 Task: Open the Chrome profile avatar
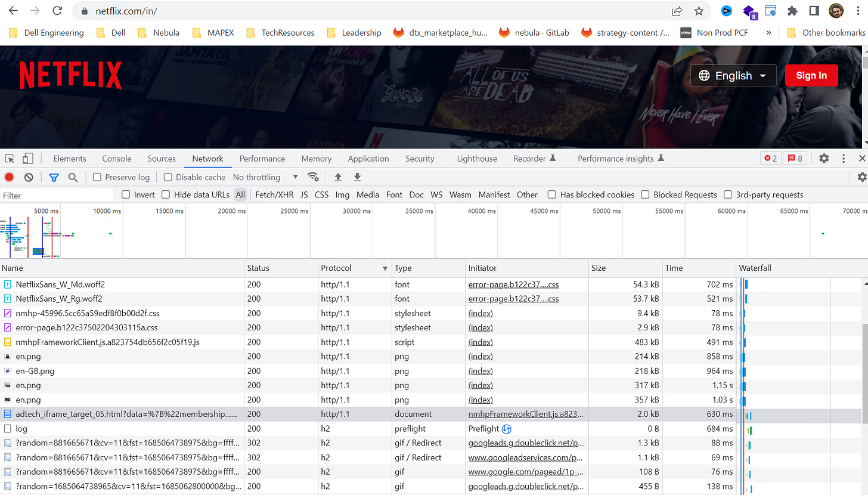[836, 11]
